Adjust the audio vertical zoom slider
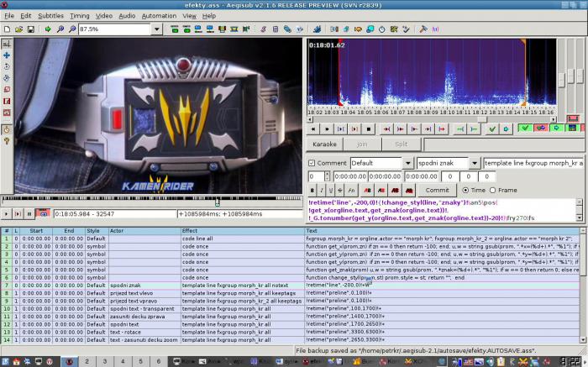 click(570, 76)
